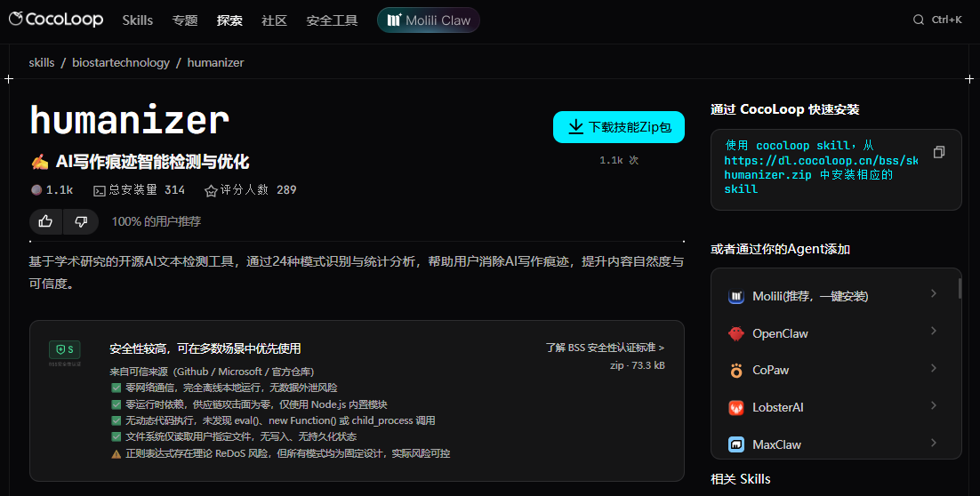The height and width of the screenshot is (496, 980).
Task: Expand the LobsterAI row chevron
Action: pos(933,405)
